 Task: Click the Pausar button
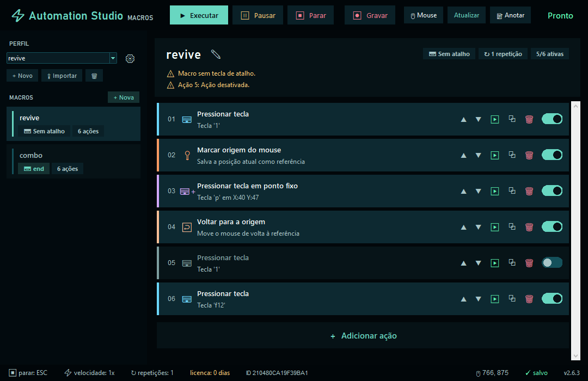click(258, 15)
